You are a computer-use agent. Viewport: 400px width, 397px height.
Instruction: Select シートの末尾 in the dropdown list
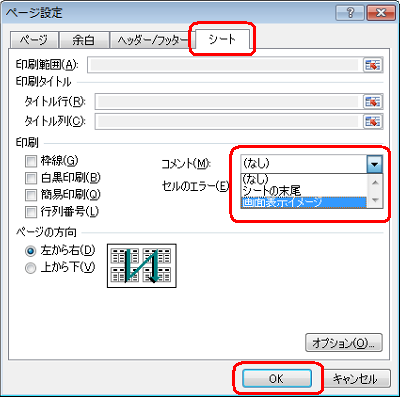coord(303,191)
